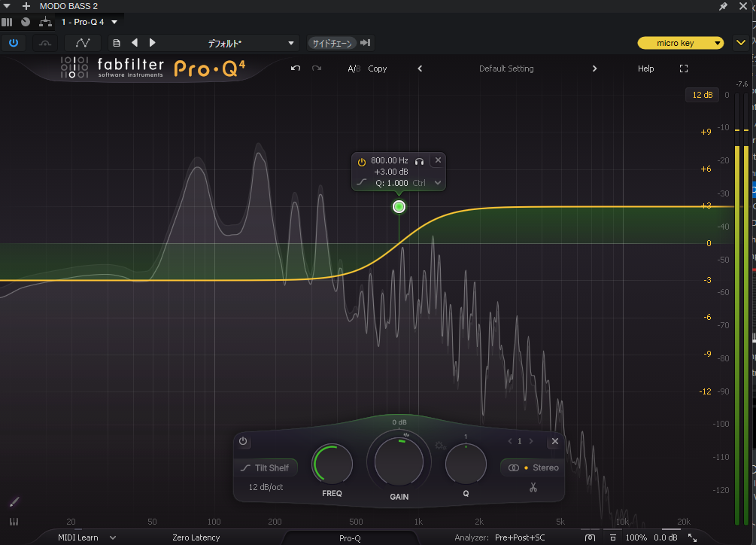This screenshot has height=545, width=756.
Task: Open the EQ sketch pencil tool
Action: pyautogui.click(x=14, y=501)
